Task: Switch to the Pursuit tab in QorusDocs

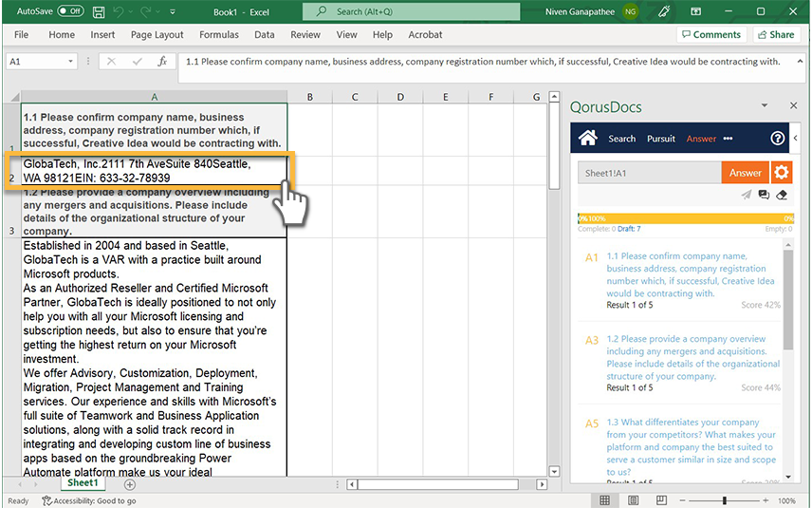Action: (x=661, y=139)
